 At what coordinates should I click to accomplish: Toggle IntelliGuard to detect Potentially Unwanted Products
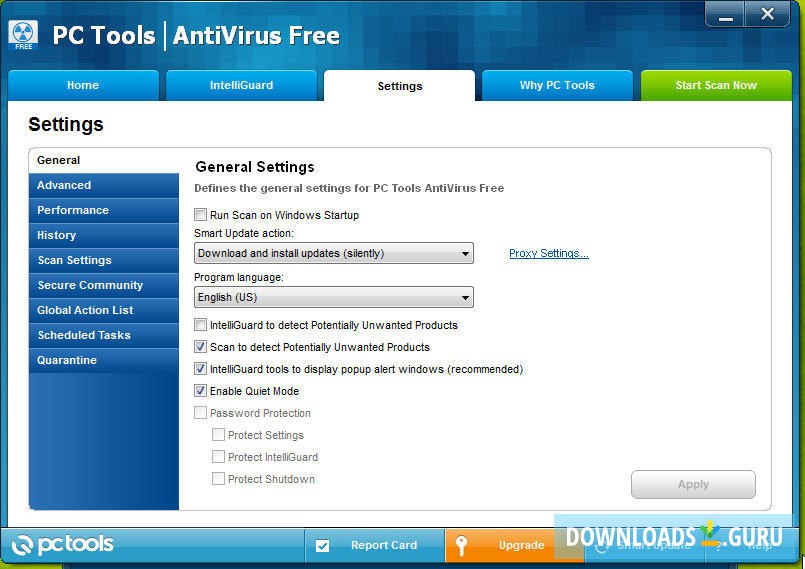(200, 325)
